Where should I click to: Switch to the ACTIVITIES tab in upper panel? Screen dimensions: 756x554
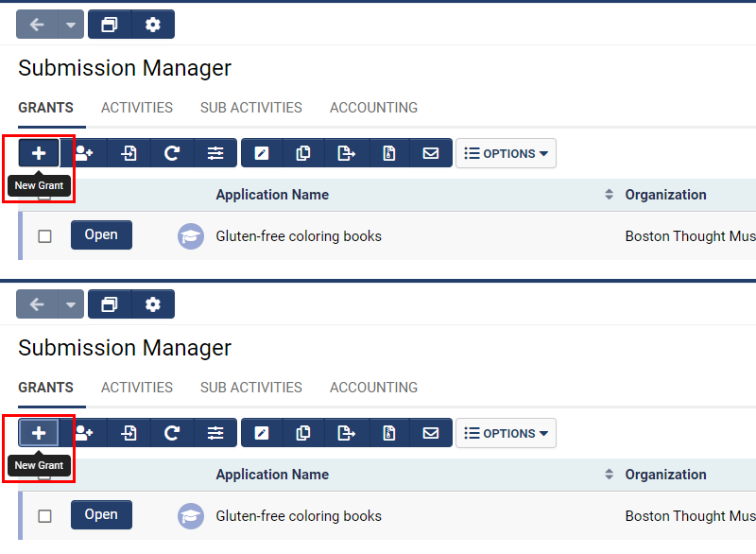point(137,108)
